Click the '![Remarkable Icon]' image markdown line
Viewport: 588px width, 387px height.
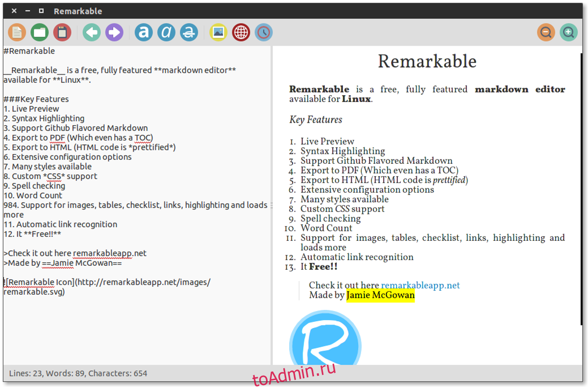coord(107,287)
